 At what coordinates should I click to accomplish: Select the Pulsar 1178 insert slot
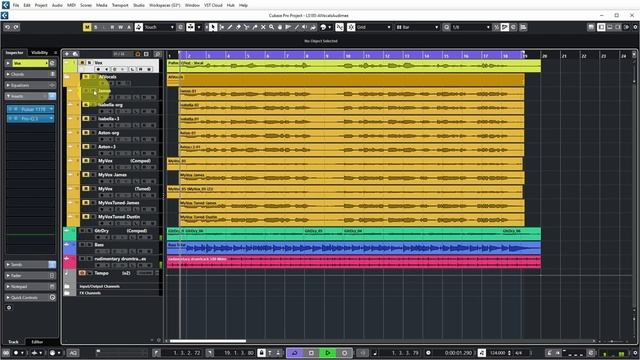[x=30, y=109]
